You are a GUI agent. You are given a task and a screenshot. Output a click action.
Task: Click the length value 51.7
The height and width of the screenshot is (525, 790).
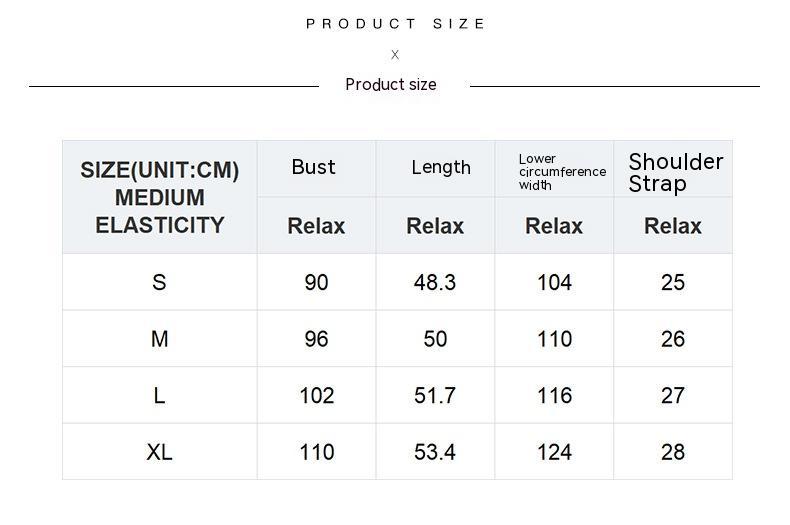point(435,396)
